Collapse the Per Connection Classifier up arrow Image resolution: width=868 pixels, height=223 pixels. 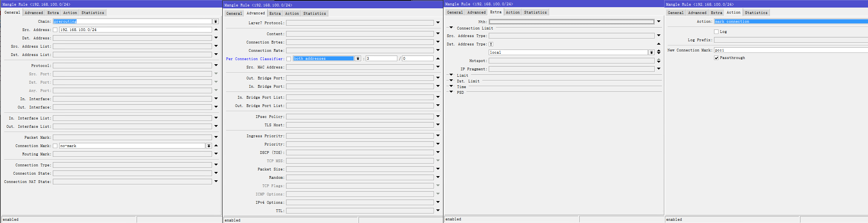click(438, 59)
